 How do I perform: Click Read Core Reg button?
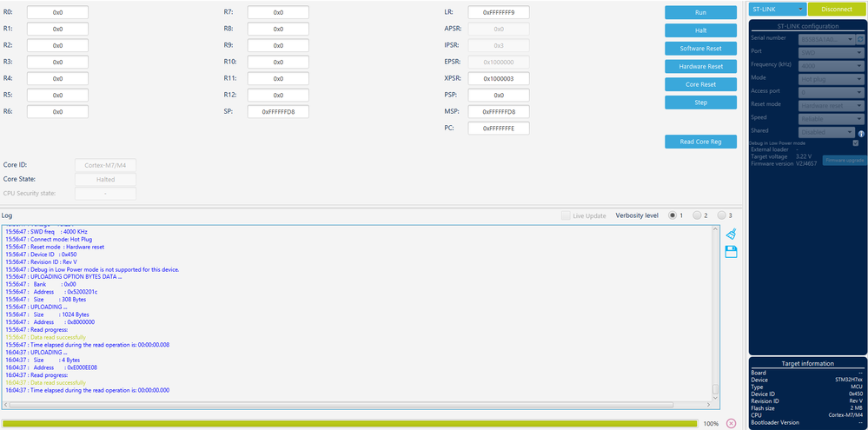tap(700, 142)
